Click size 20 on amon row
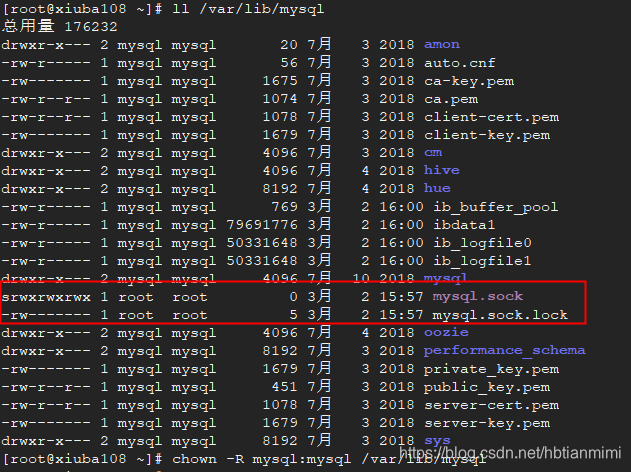This screenshot has height=472, width=631. point(289,44)
